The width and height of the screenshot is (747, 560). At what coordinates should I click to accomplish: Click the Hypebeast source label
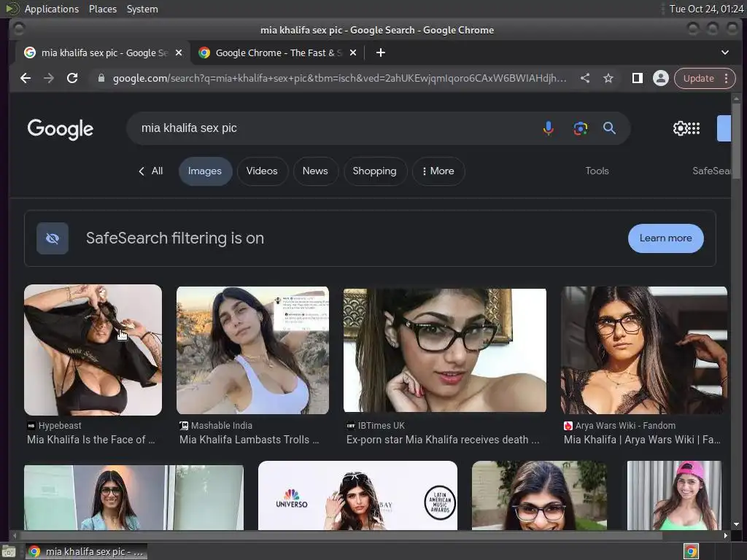point(60,426)
